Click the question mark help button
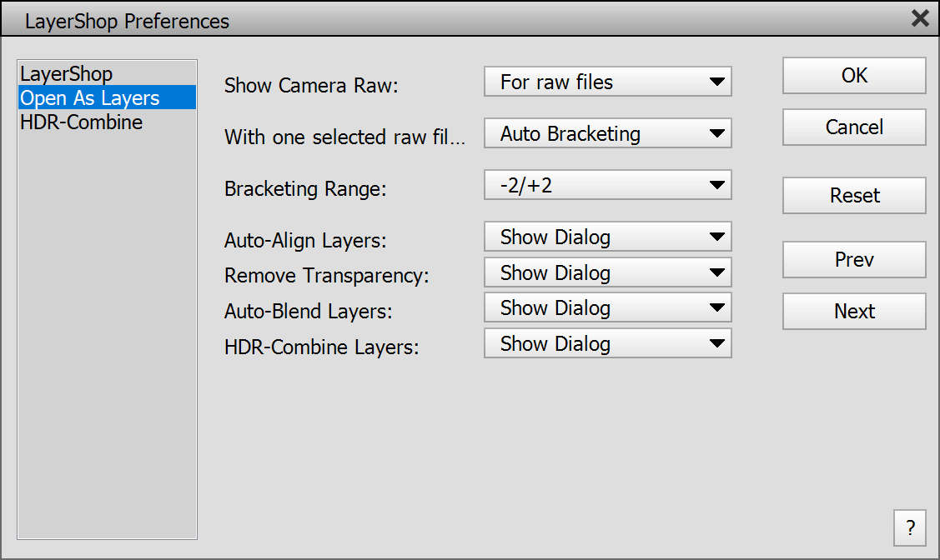Screen dimensions: 940x560 (910, 527)
